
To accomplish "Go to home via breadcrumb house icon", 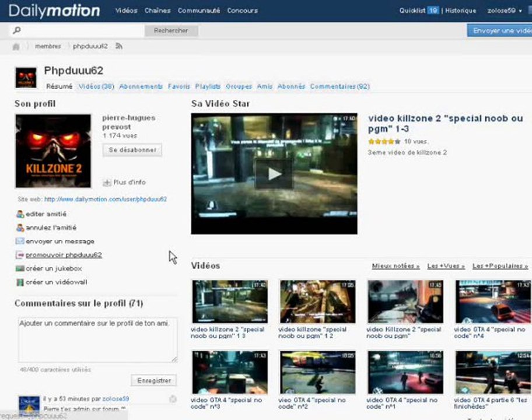I will (x=16, y=47).
